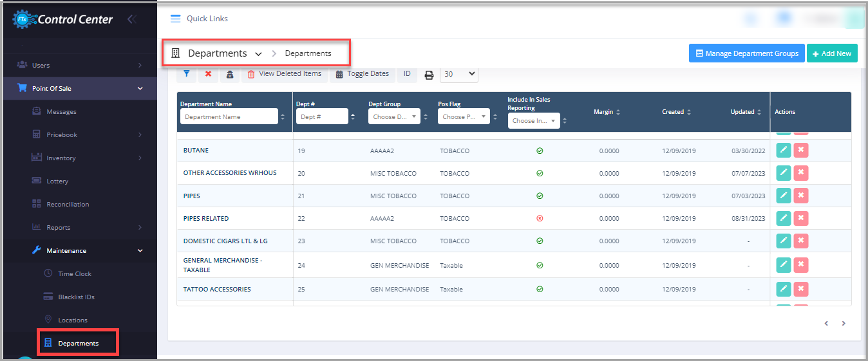Image resolution: width=868 pixels, height=361 pixels.
Task: Open Messages in the sidebar
Action: [x=61, y=111]
